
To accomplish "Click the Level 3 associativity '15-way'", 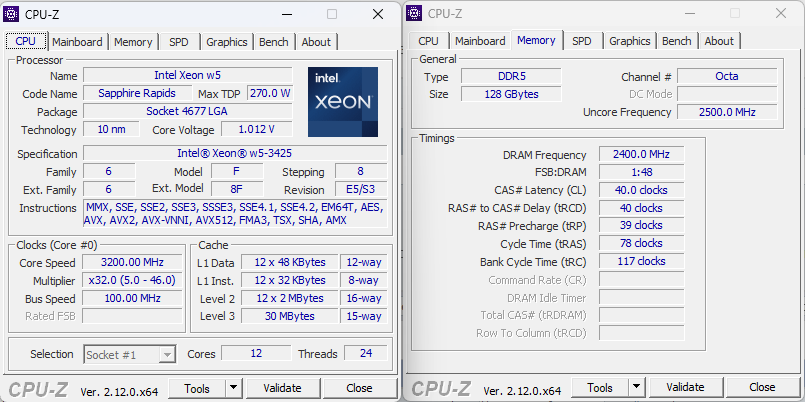I will (364, 316).
